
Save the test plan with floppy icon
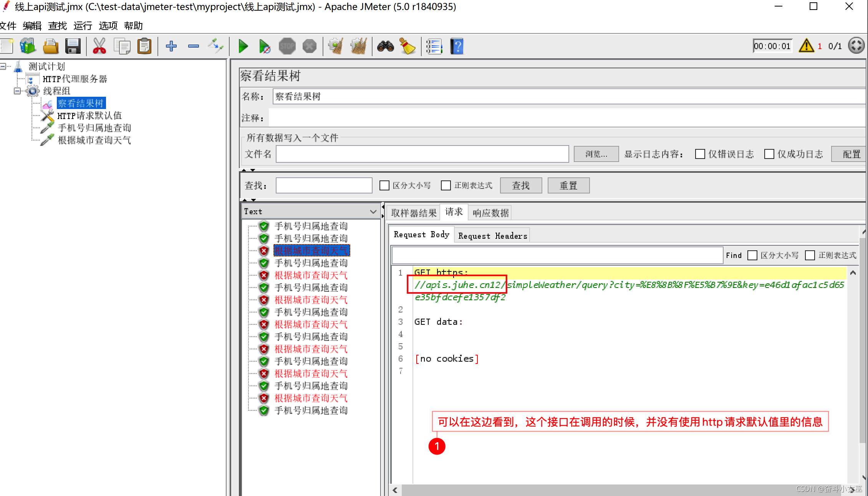[x=73, y=46]
